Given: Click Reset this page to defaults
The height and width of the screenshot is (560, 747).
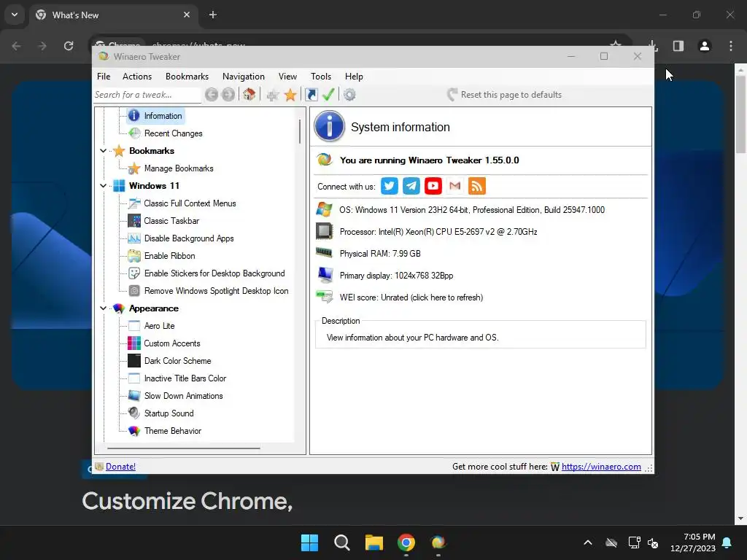Looking at the screenshot, I should pyautogui.click(x=505, y=95).
